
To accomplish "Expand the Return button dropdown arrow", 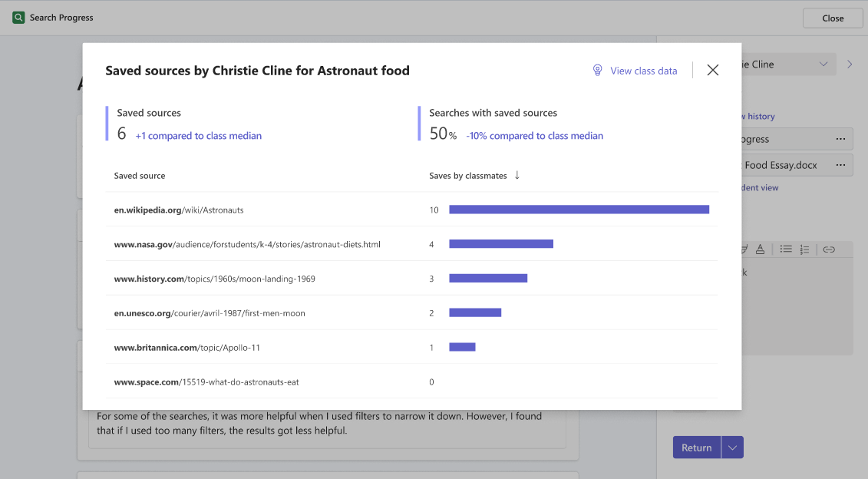I will [x=732, y=448].
